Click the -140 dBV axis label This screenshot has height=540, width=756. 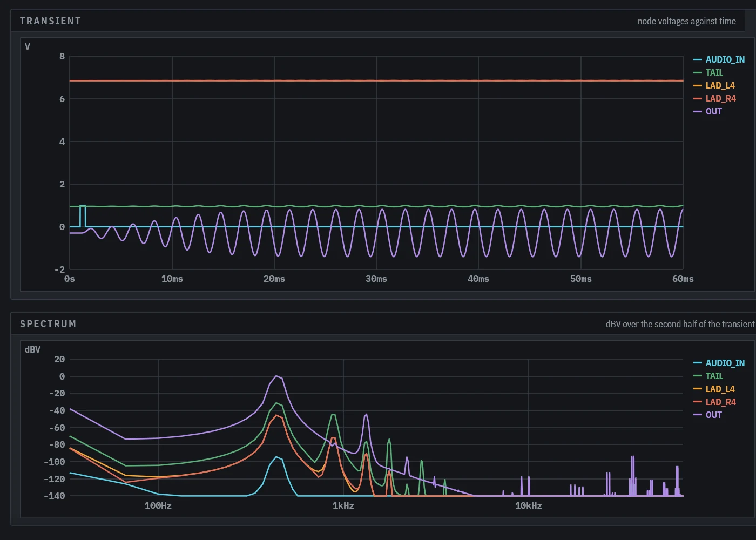coord(54,496)
